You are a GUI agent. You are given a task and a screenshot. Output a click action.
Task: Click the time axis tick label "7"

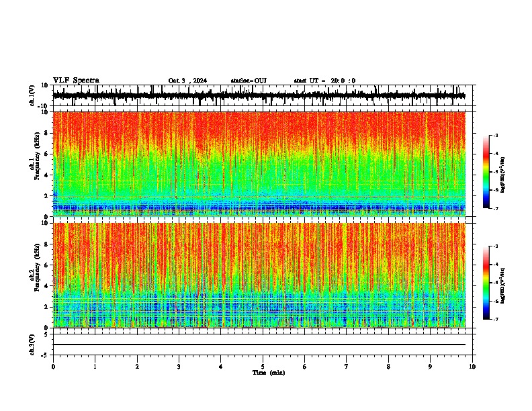pyautogui.click(x=347, y=367)
